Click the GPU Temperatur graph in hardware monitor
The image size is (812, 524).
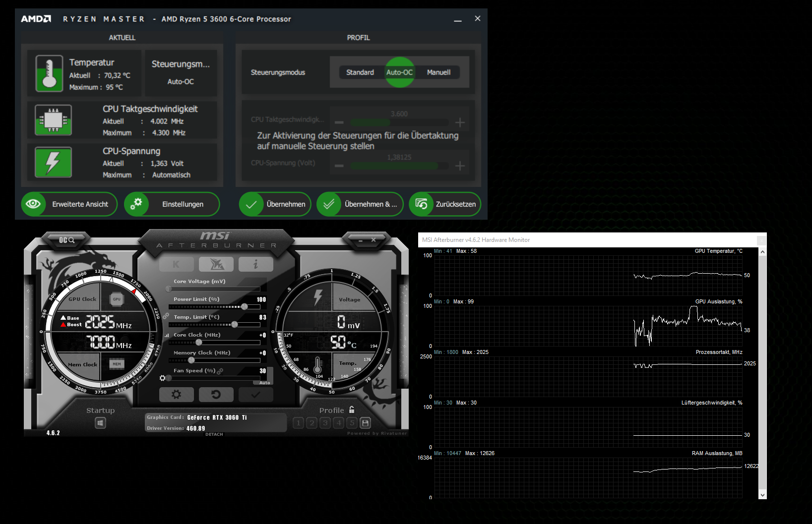(x=588, y=276)
